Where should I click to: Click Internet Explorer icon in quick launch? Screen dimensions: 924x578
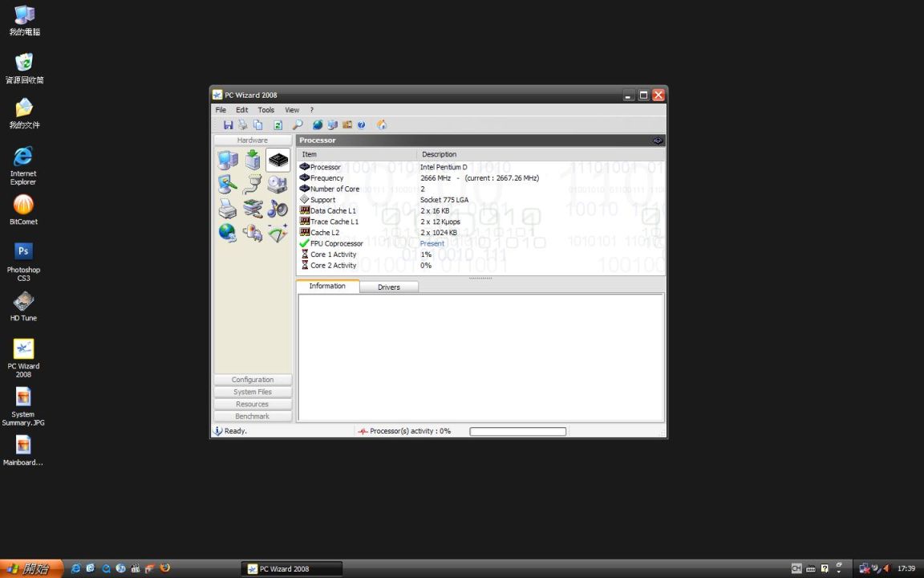[75, 568]
